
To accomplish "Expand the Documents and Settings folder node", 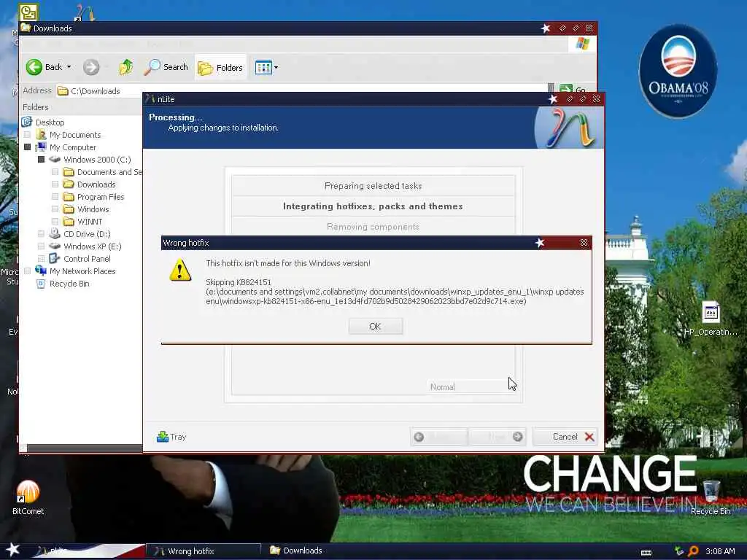I will point(55,172).
